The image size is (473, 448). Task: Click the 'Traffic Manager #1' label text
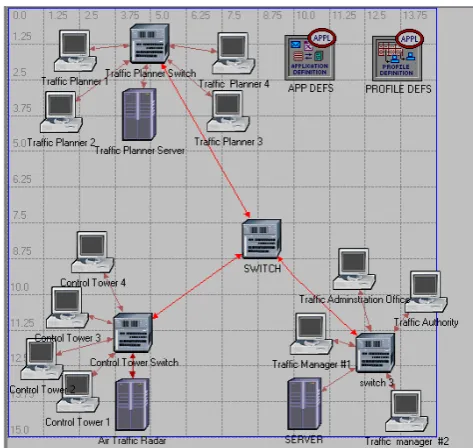(x=312, y=364)
